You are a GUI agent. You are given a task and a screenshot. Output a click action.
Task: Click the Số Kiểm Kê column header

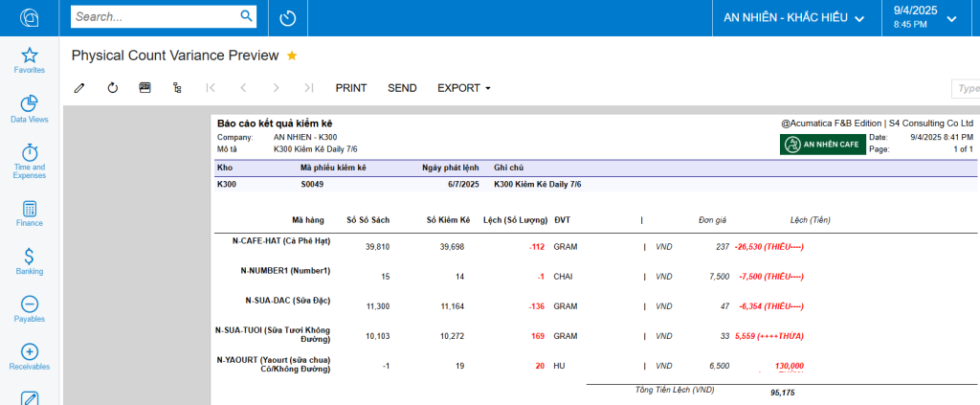pos(448,220)
